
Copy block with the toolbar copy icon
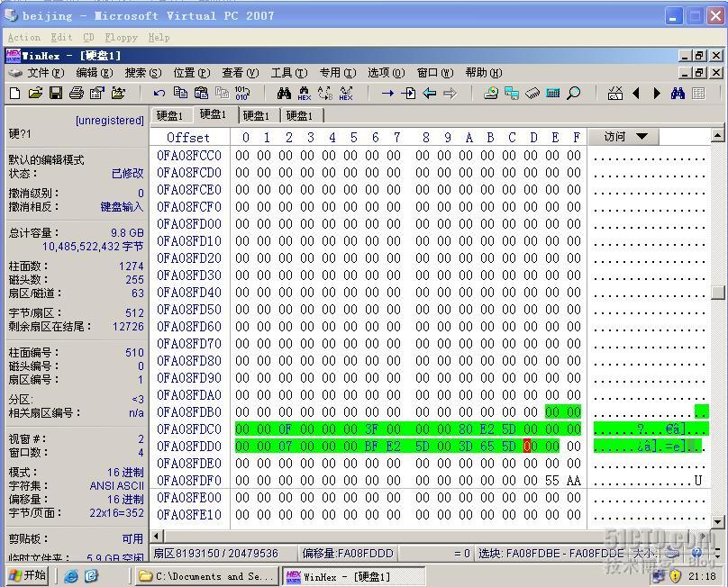click(x=180, y=93)
